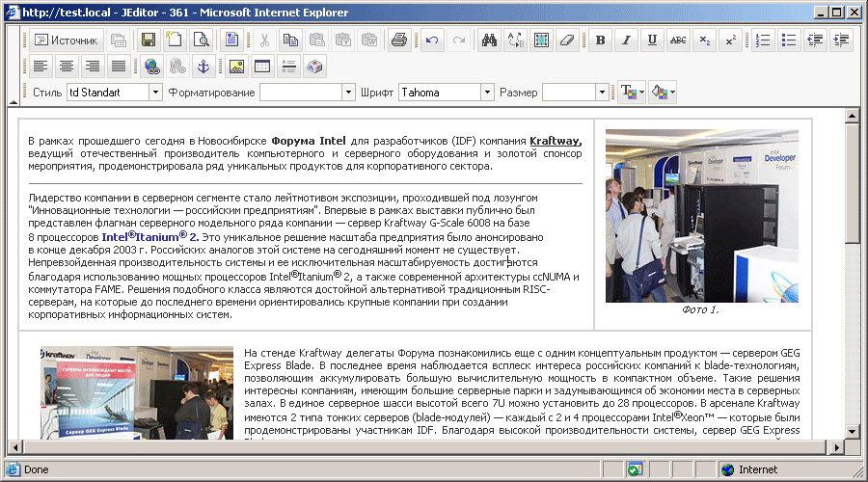Undo the last action
Image resolution: width=868 pixels, height=482 pixels.
pyautogui.click(x=432, y=40)
